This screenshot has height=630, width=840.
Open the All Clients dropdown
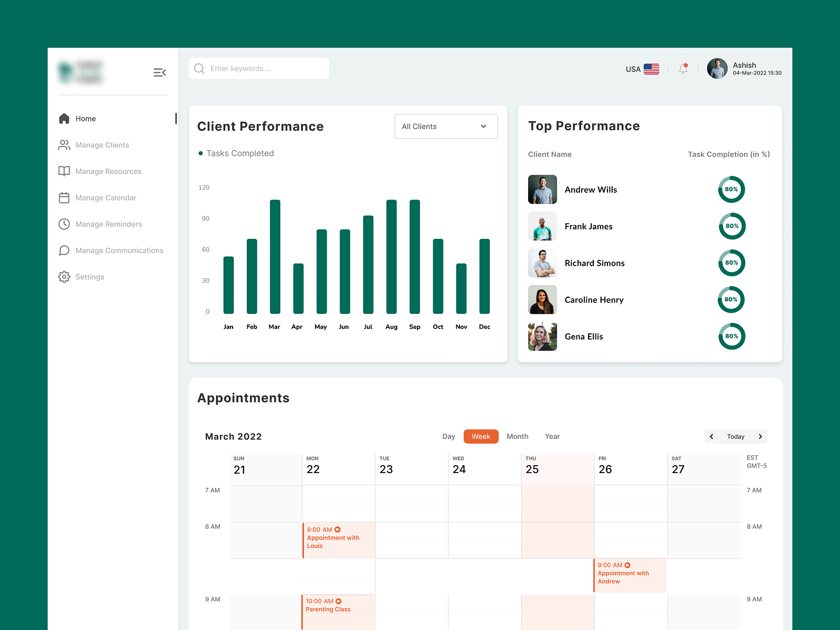pyautogui.click(x=446, y=126)
